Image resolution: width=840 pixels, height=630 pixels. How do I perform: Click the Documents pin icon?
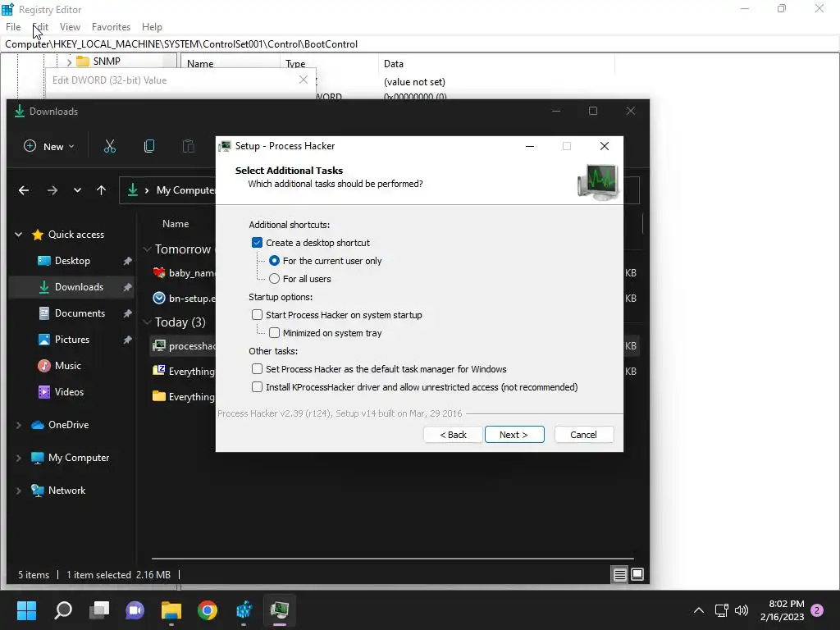(x=127, y=313)
